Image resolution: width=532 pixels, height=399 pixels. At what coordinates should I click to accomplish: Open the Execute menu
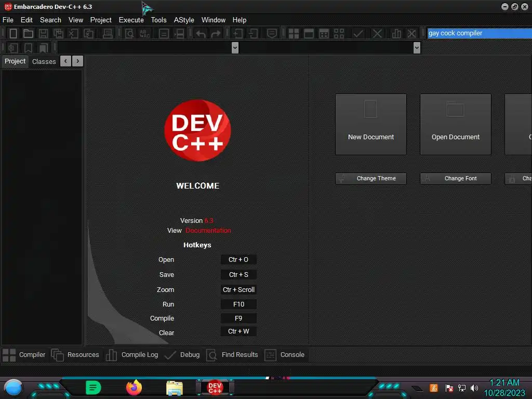(x=131, y=20)
